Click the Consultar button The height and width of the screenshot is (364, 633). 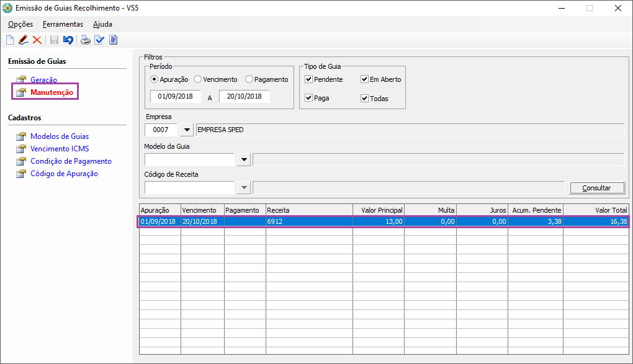(x=597, y=188)
